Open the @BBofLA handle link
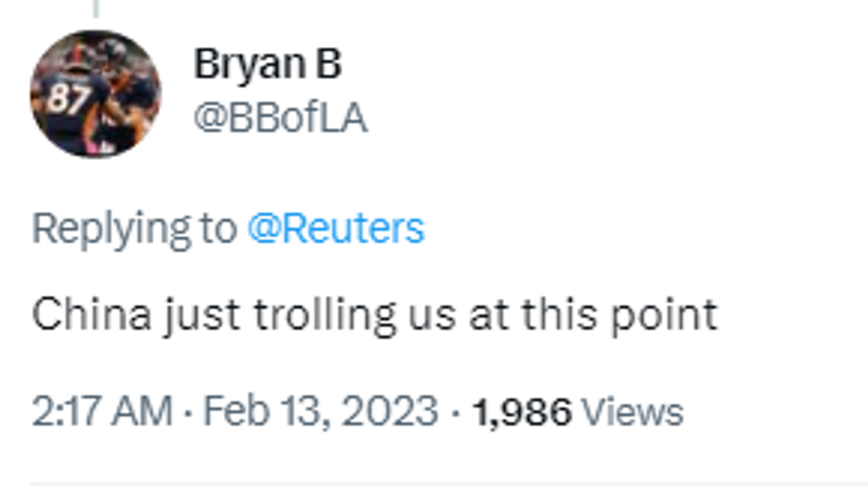Viewport: 868px width, 497px height. coord(281,118)
